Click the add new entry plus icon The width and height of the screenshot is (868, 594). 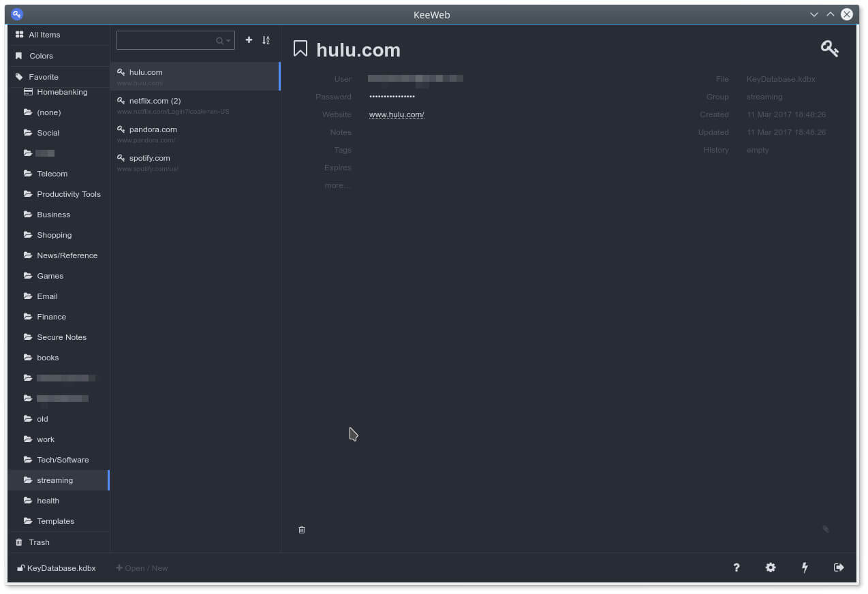249,40
